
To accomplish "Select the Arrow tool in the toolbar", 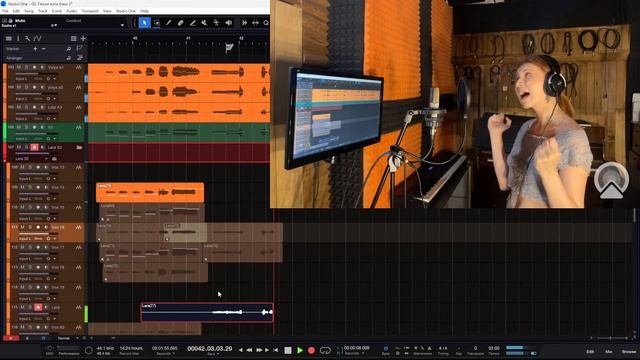I will (144, 23).
